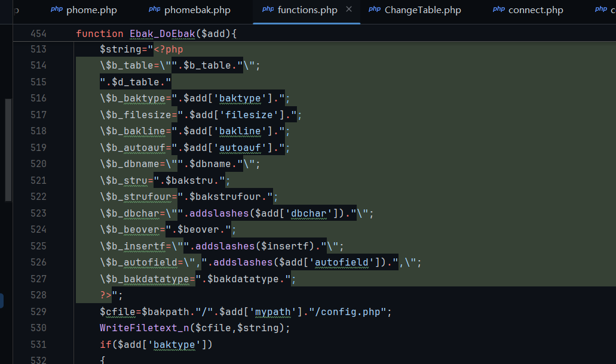Open the connect.php editor tab
The width and height of the screenshot is (616, 364).
535,10
